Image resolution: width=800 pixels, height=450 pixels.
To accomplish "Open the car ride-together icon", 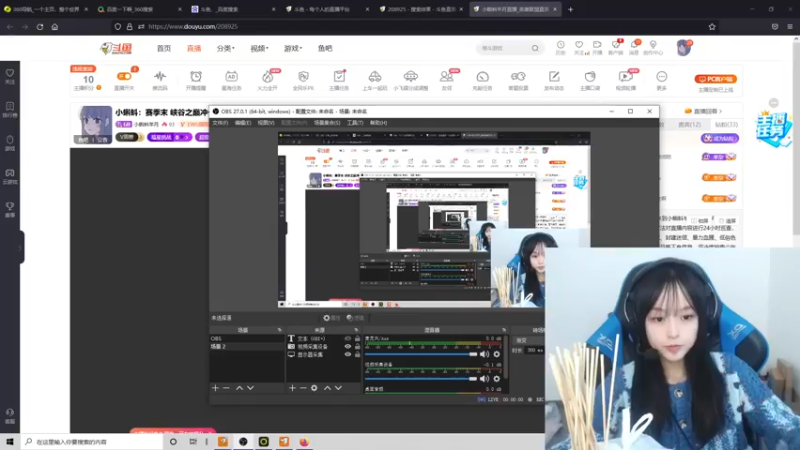I will [x=375, y=77].
